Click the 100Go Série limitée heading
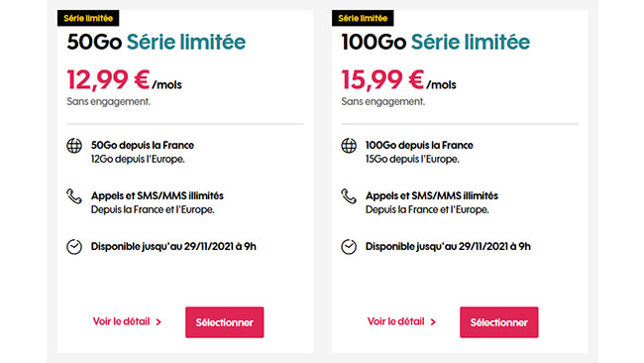 click(435, 42)
